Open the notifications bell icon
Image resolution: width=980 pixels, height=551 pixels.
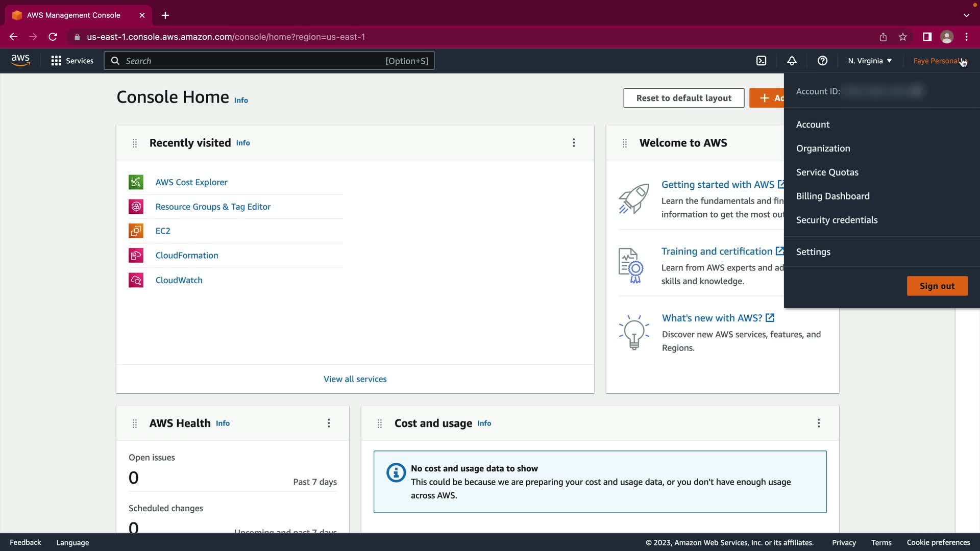(792, 61)
